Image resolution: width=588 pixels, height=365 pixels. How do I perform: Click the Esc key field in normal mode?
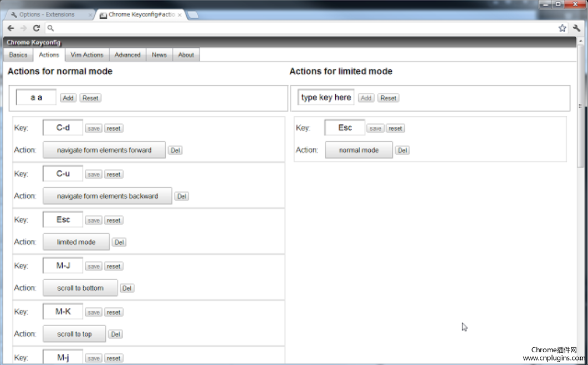(x=63, y=220)
